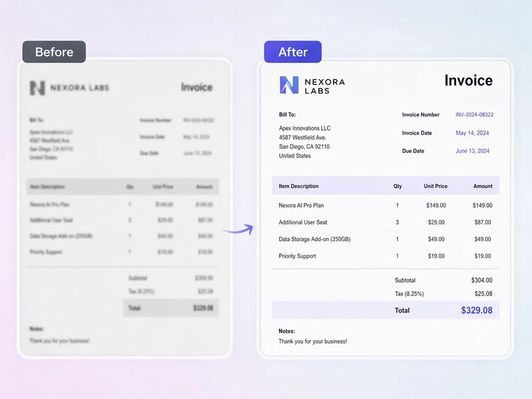This screenshot has width=532, height=399.
Task: Click quantity 3 in After invoice
Action: pyautogui.click(x=397, y=223)
